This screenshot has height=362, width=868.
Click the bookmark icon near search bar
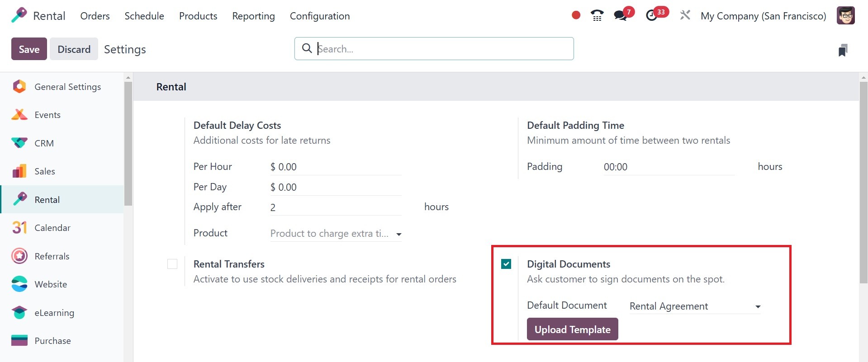pyautogui.click(x=843, y=50)
